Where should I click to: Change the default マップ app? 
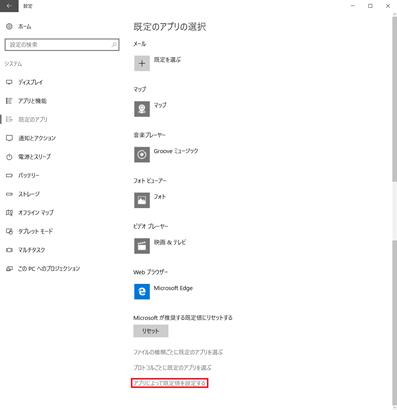pos(160,105)
